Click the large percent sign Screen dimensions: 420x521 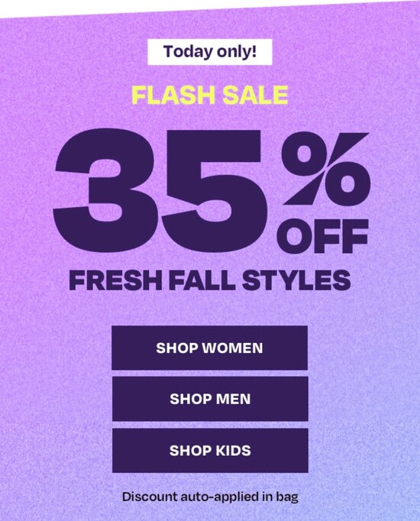325,169
